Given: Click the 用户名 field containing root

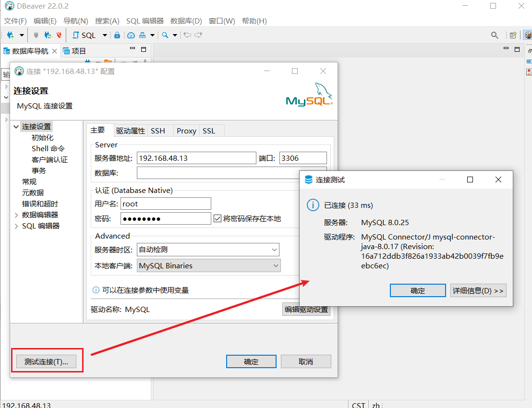Looking at the screenshot, I should pos(166,204).
